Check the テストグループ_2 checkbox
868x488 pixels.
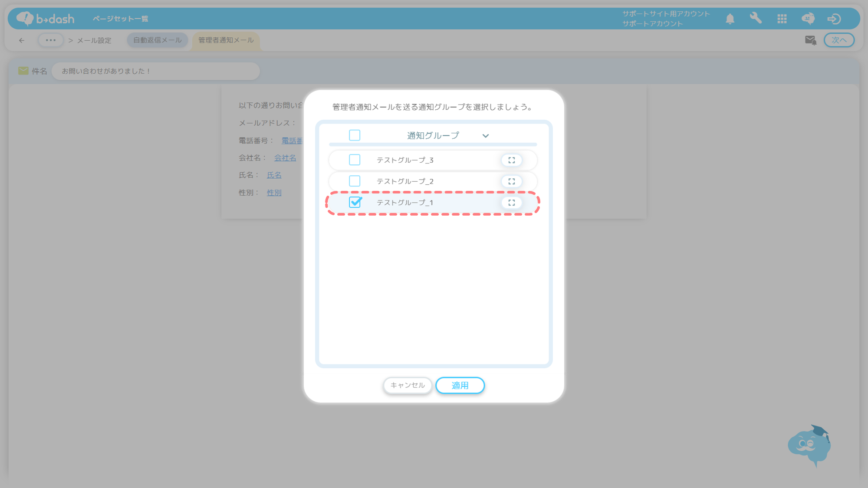point(355,181)
